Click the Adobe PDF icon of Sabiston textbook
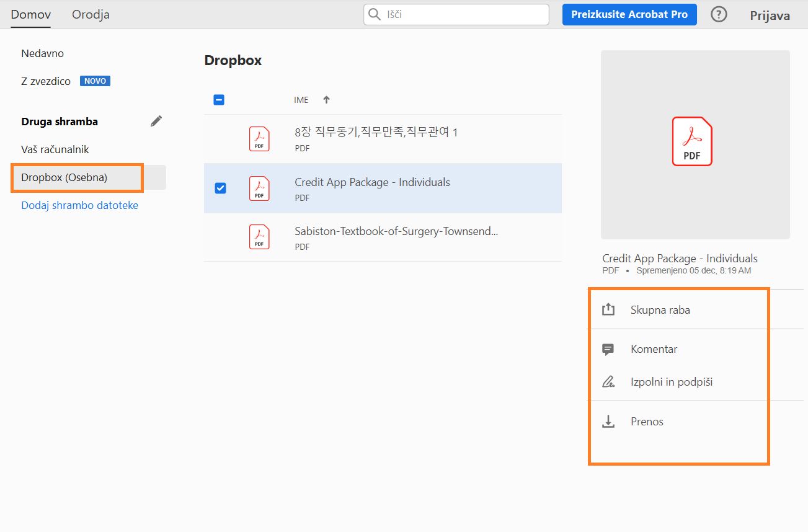This screenshot has height=532, width=808. (259, 236)
